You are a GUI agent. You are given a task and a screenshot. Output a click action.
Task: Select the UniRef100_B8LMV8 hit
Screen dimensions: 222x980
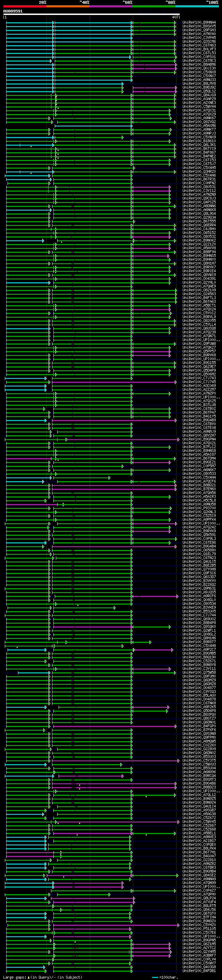click(199, 84)
